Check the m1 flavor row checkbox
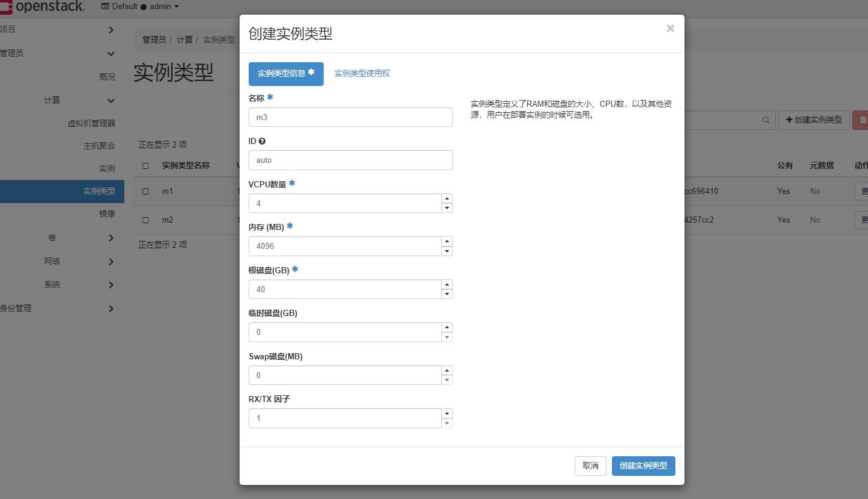 tap(145, 192)
